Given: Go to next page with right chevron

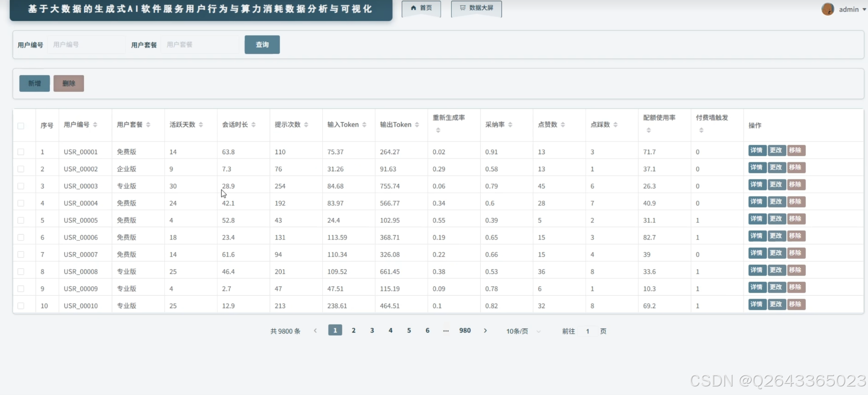Looking at the screenshot, I should point(485,331).
